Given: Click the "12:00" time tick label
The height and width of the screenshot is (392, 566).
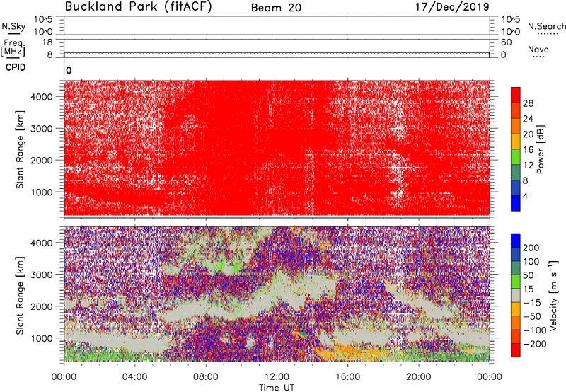Looking at the screenshot, I should pyautogui.click(x=277, y=377).
